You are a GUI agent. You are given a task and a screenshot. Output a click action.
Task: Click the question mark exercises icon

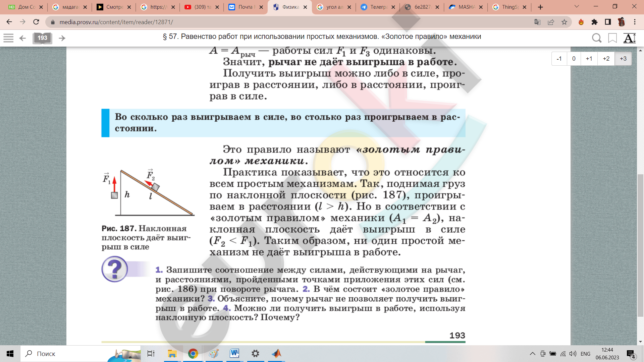pos(115,269)
